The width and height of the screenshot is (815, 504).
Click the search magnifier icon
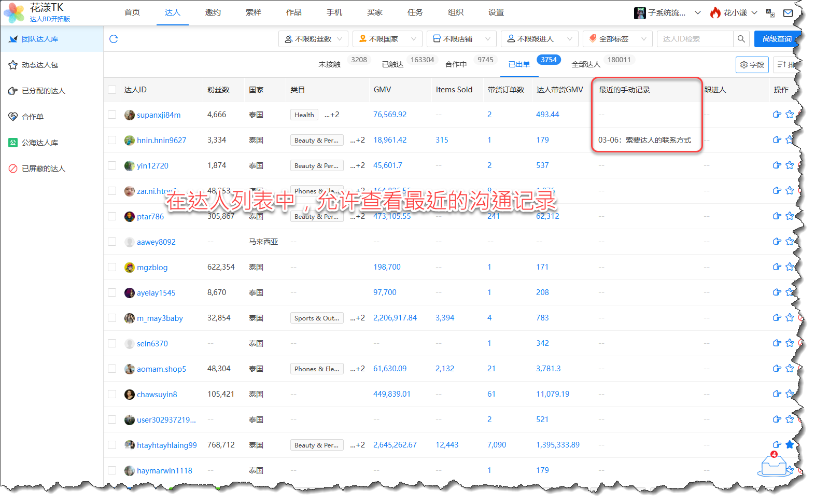point(741,39)
